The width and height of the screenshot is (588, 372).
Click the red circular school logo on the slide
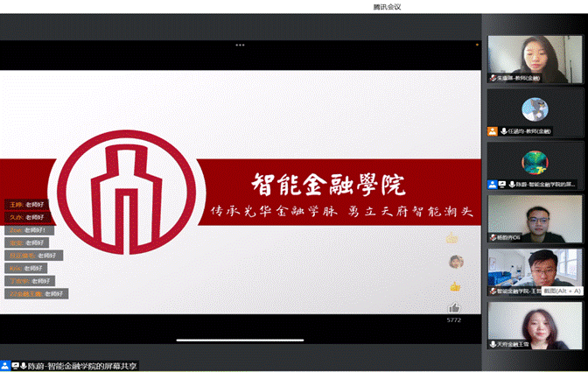[x=126, y=192]
